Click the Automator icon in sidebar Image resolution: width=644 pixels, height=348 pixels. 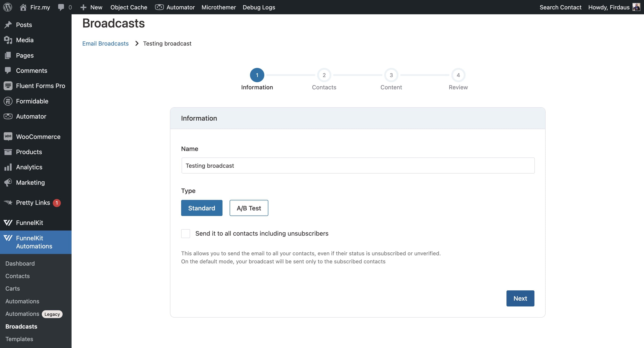coord(8,116)
